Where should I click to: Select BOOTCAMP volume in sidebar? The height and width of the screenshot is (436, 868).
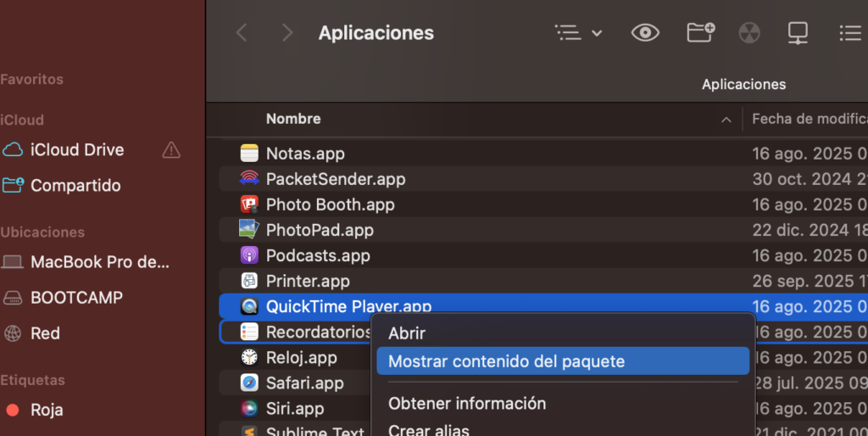[x=76, y=298]
